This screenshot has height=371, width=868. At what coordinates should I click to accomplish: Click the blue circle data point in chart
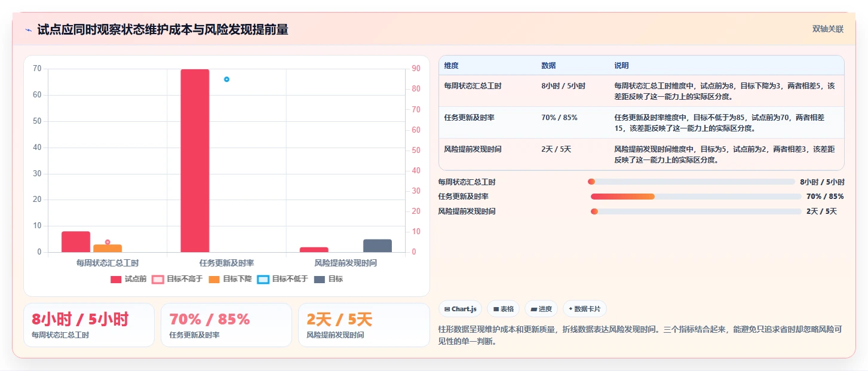point(226,79)
